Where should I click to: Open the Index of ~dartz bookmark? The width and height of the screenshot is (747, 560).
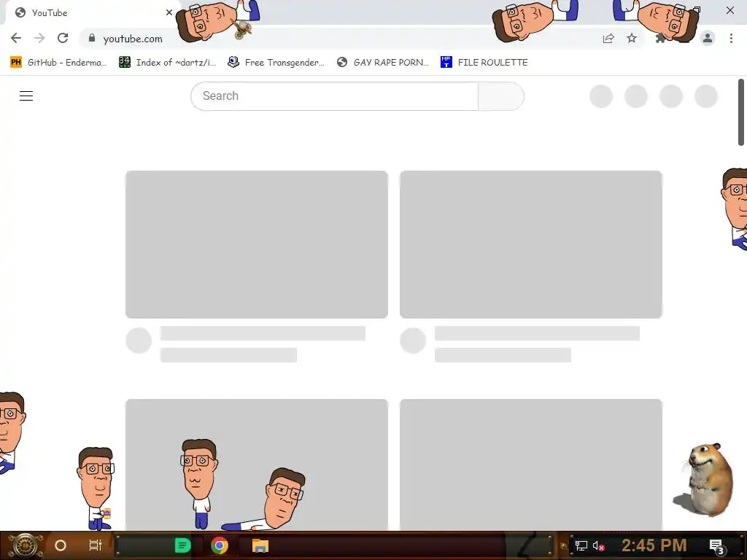point(167,63)
